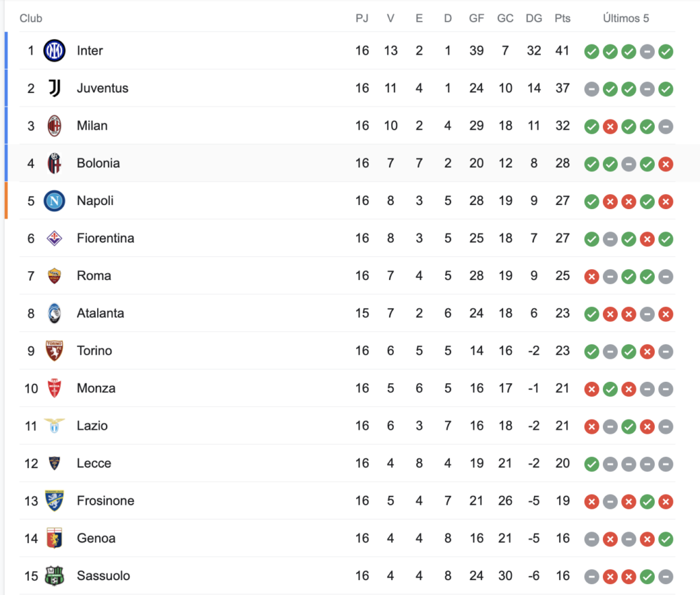Screen dimensions: 700x595
Task: Click Lecce's green win result icon
Action: coord(591,465)
